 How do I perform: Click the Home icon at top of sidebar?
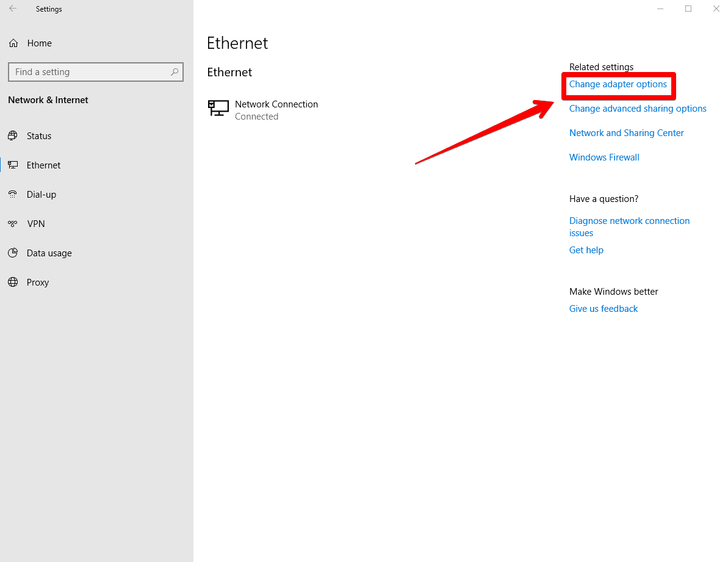[x=13, y=43]
